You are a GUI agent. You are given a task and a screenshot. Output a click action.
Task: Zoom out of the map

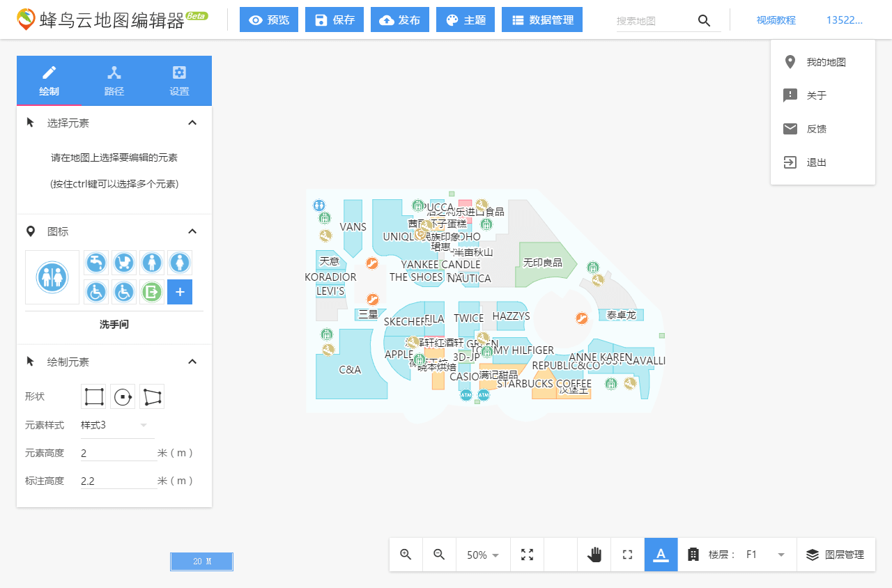click(439, 555)
